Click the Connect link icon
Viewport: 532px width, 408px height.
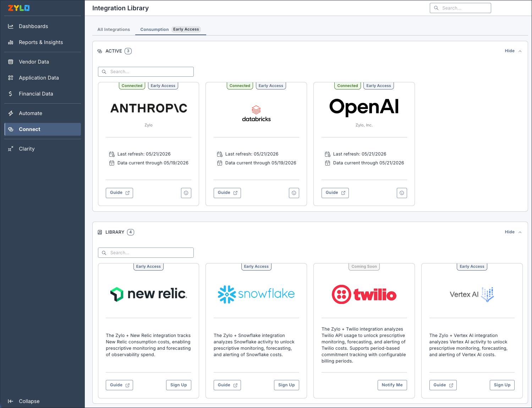coord(11,129)
